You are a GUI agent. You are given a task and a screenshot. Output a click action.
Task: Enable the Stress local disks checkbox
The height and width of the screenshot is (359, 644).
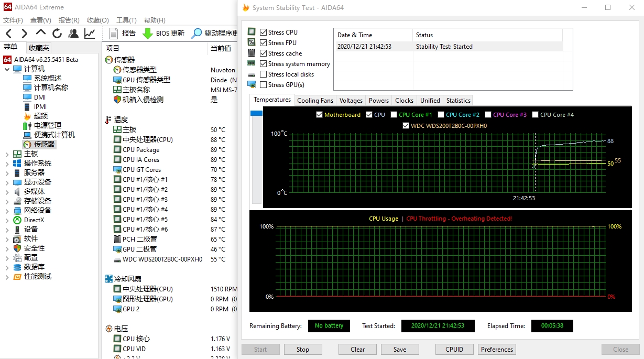263,74
